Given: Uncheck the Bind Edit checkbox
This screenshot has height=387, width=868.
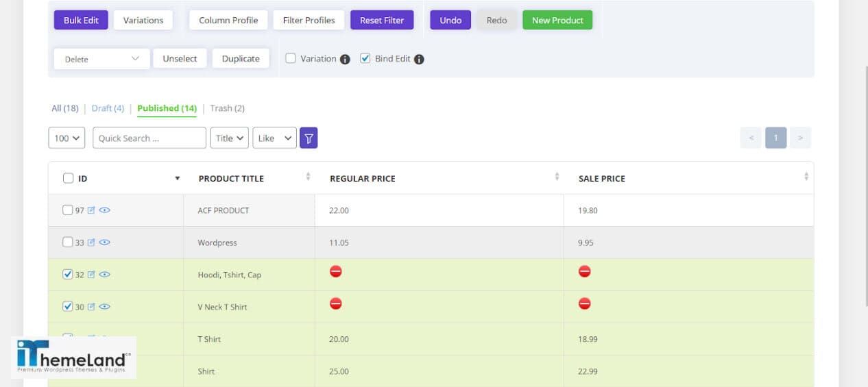Looking at the screenshot, I should click(365, 58).
